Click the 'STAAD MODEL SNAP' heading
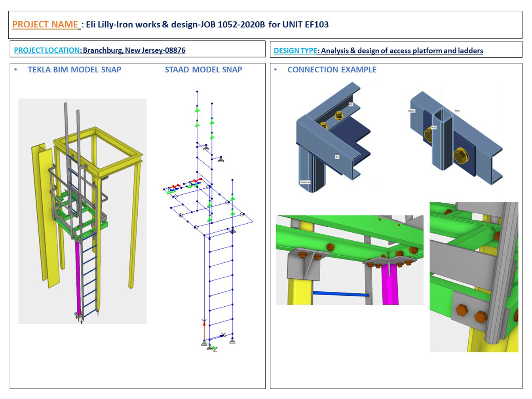 click(203, 70)
